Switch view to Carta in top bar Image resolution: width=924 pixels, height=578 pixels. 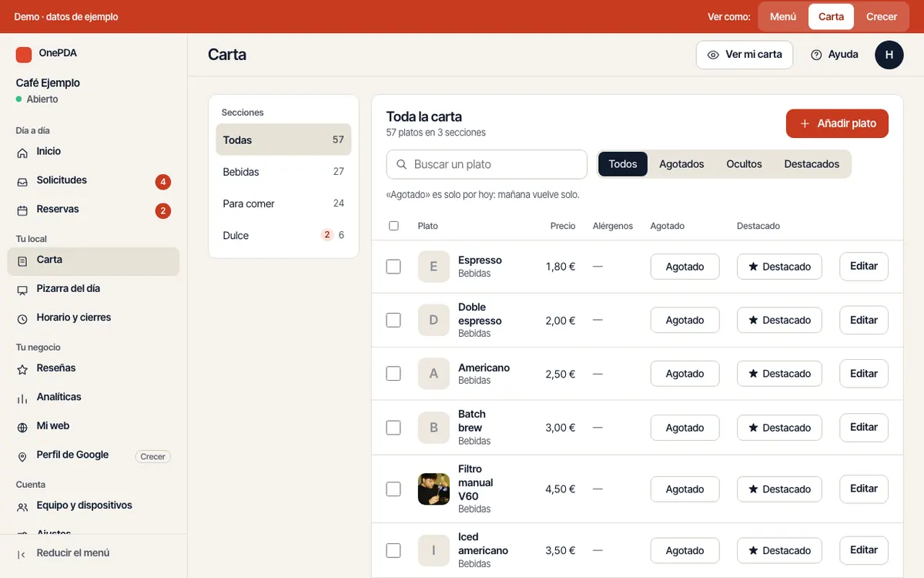click(x=831, y=16)
